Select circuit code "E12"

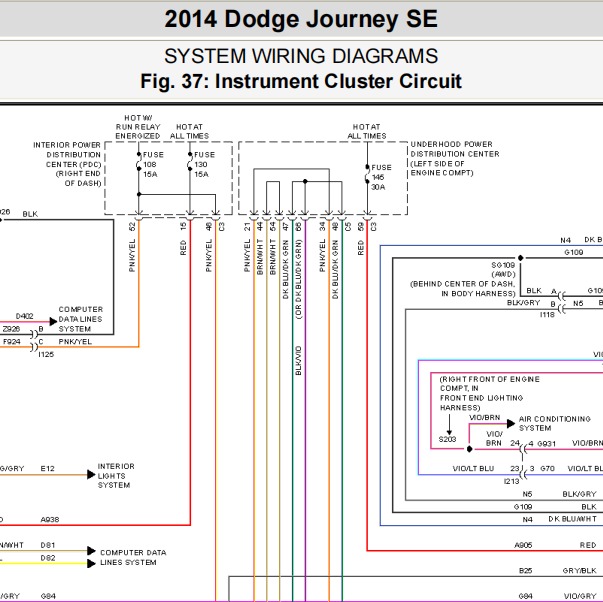coord(47,469)
